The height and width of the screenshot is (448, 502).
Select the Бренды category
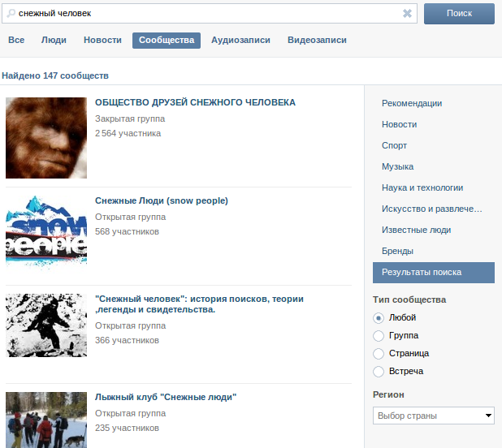(x=397, y=251)
